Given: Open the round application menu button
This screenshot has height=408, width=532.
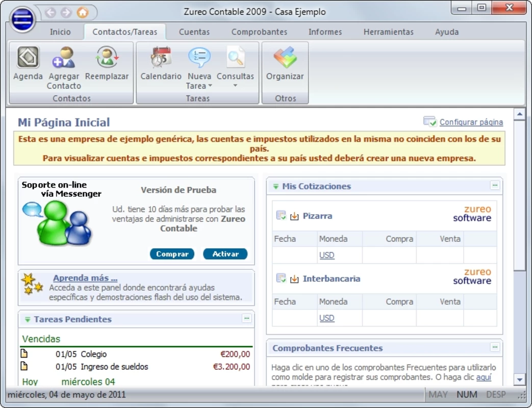Looking at the screenshot, I should pos(22,19).
